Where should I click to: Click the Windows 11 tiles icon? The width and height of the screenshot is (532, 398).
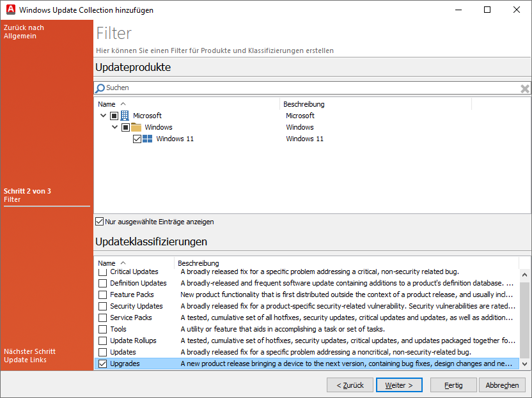point(149,139)
